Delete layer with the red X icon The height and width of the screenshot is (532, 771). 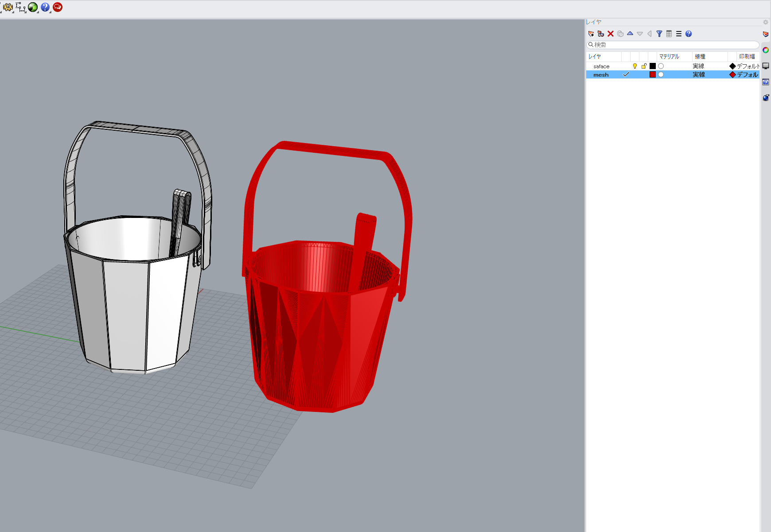point(611,34)
